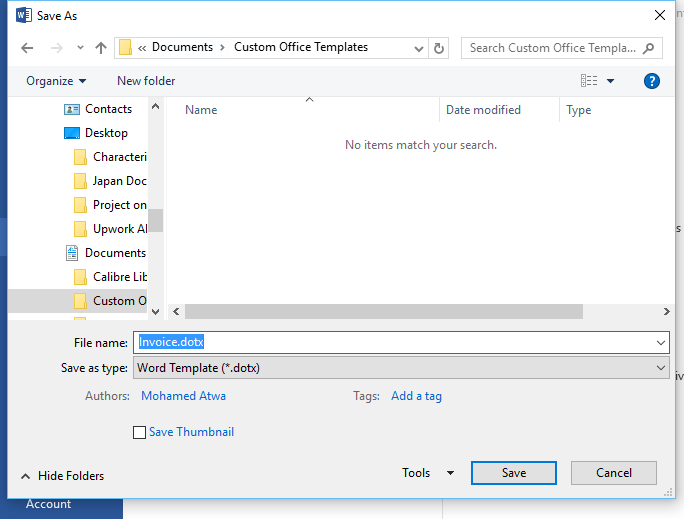
Task: Open the Project on folder in tree
Action: [x=120, y=205]
